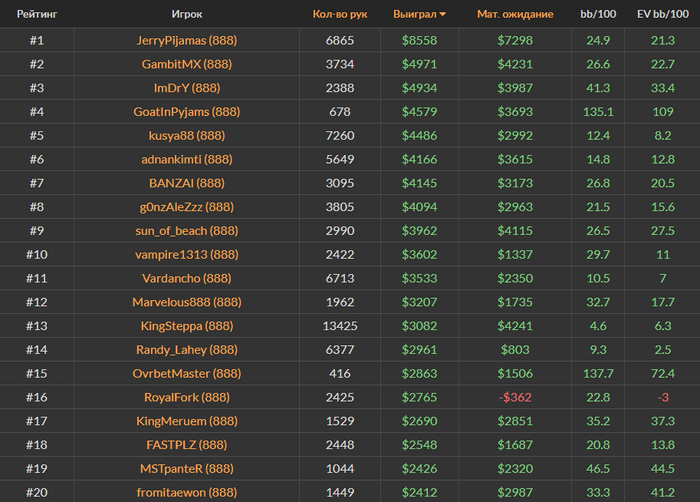Click the EV bb/100 column header
Screen dimensions: 700x502
(661, 15)
